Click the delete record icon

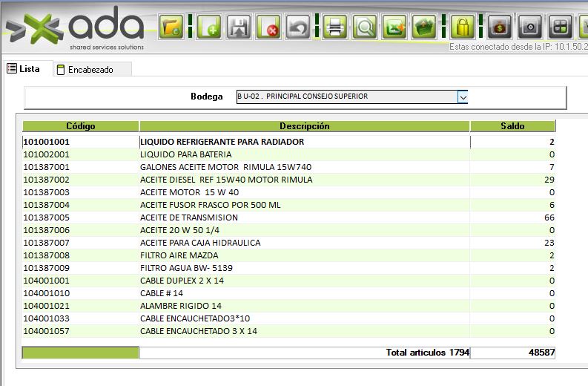point(268,27)
